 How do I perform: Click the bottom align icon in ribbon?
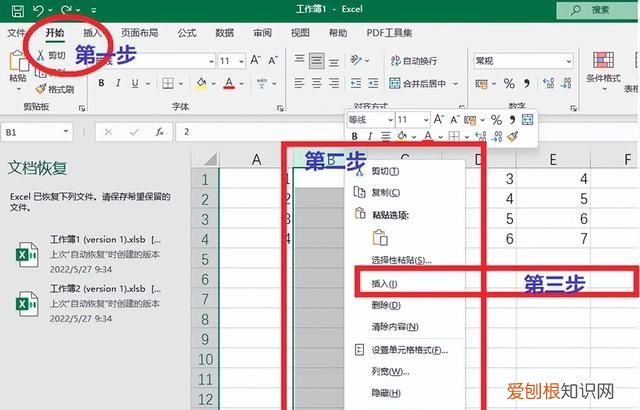pyautogui.click(x=334, y=62)
